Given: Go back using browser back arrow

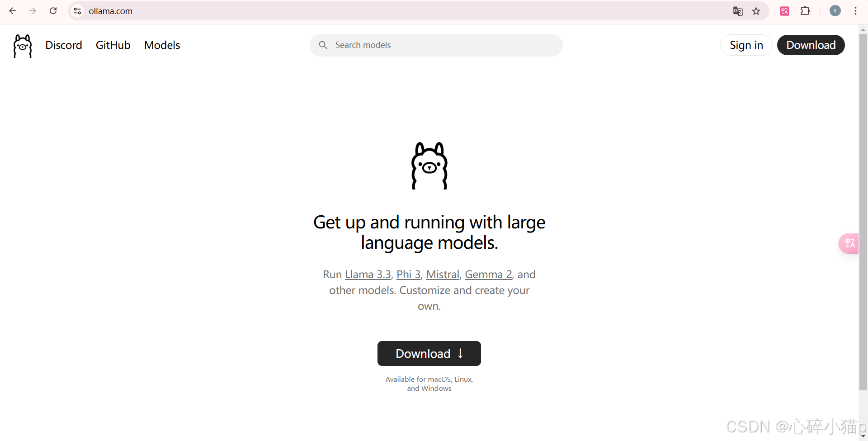Looking at the screenshot, I should [13, 11].
